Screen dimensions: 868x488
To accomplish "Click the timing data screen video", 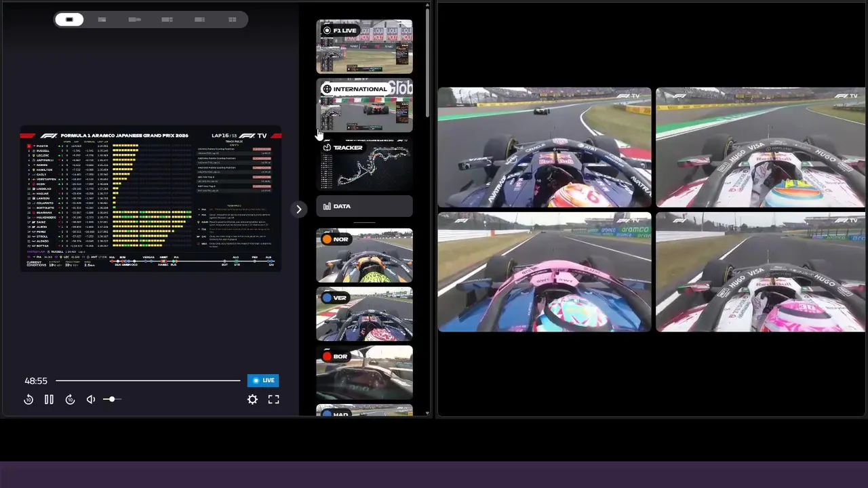I will 151,199.
